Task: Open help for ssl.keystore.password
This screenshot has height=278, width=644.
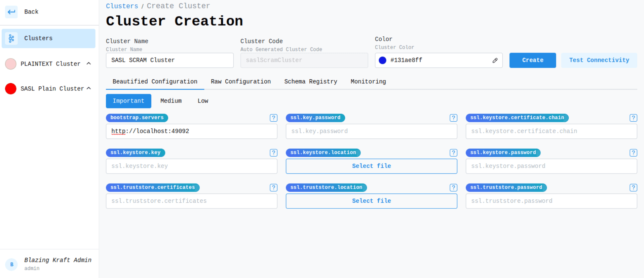Action: point(633,153)
